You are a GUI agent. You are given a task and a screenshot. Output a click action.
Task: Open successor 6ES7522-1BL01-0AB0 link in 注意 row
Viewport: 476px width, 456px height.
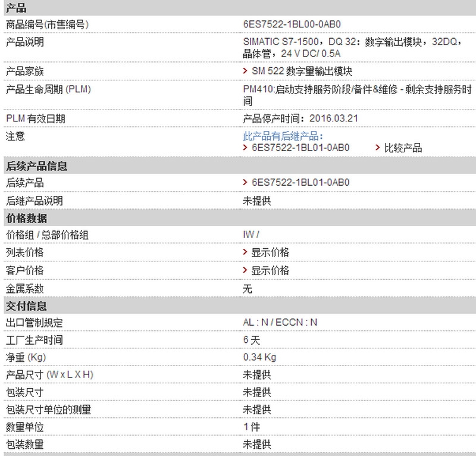point(300,148)
